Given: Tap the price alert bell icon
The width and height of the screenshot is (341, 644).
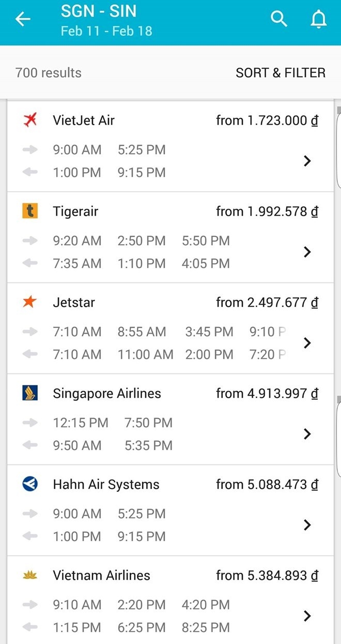Looking at the screenshot, I should pos(318,20).
